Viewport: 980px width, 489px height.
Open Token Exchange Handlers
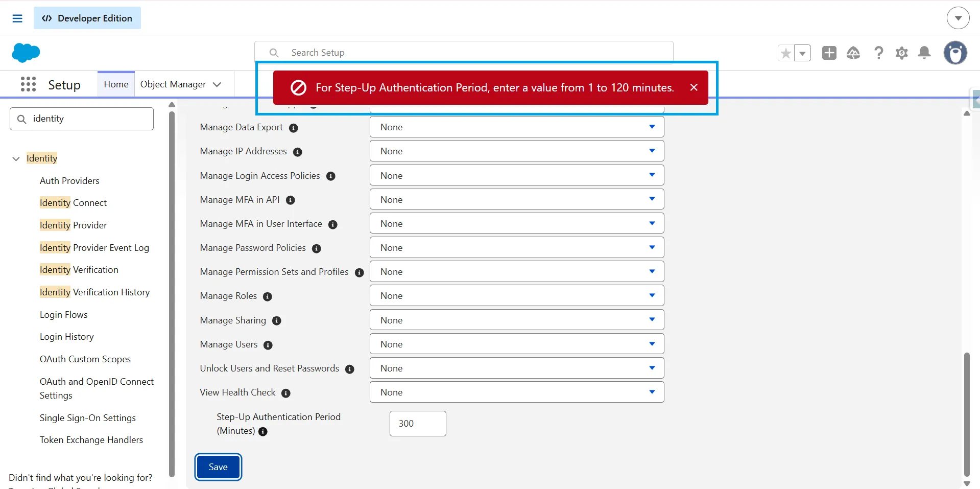[x=91, y=440]
